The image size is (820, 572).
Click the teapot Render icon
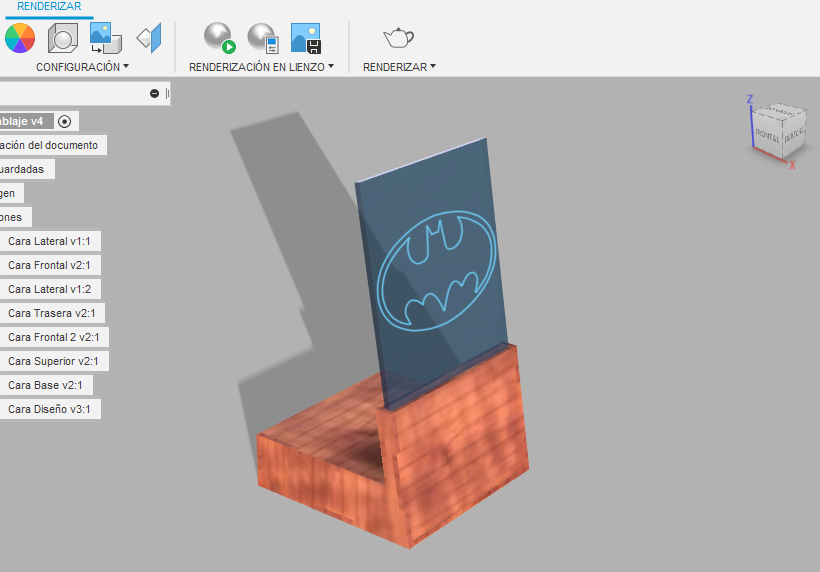398,38
